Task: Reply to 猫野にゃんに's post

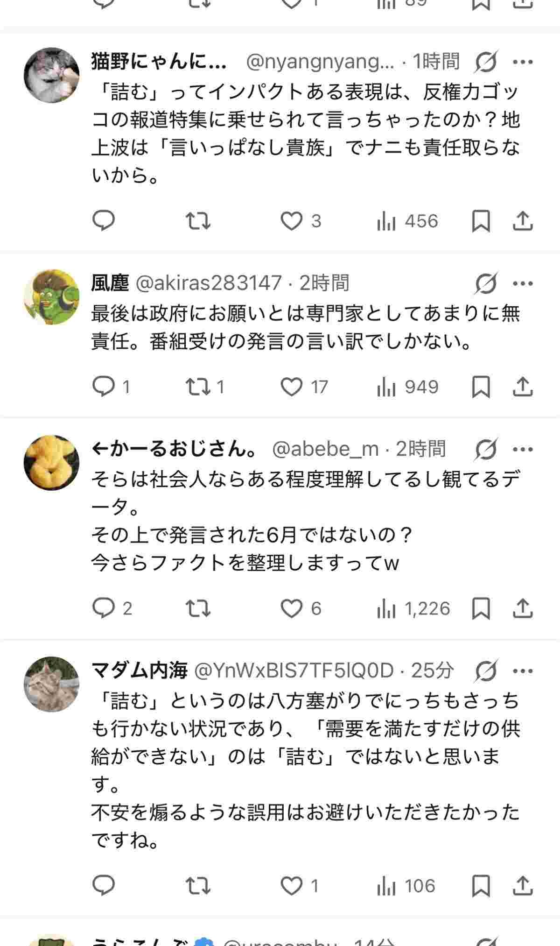Action: click(104, 221)
